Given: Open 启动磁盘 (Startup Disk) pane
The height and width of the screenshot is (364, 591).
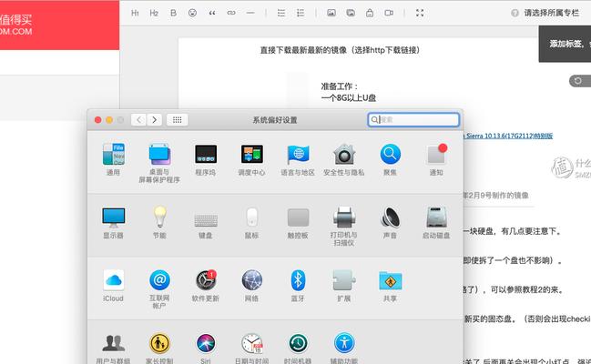Looking at the screenshot, I should tap(436, 222).
